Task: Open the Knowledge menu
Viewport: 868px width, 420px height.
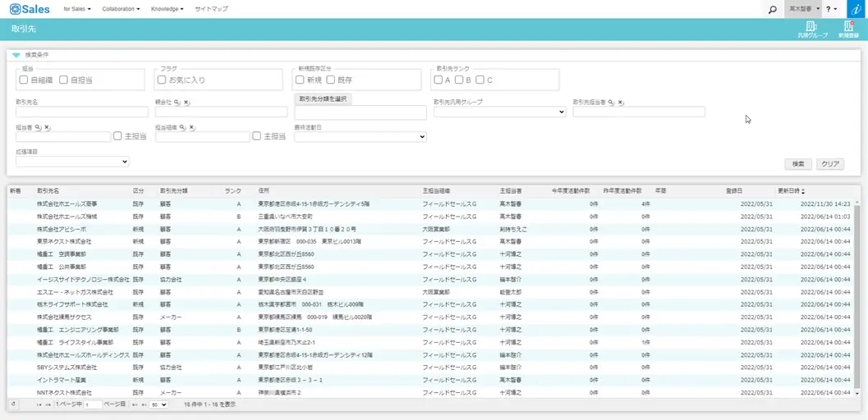Action: coord(168,9)
